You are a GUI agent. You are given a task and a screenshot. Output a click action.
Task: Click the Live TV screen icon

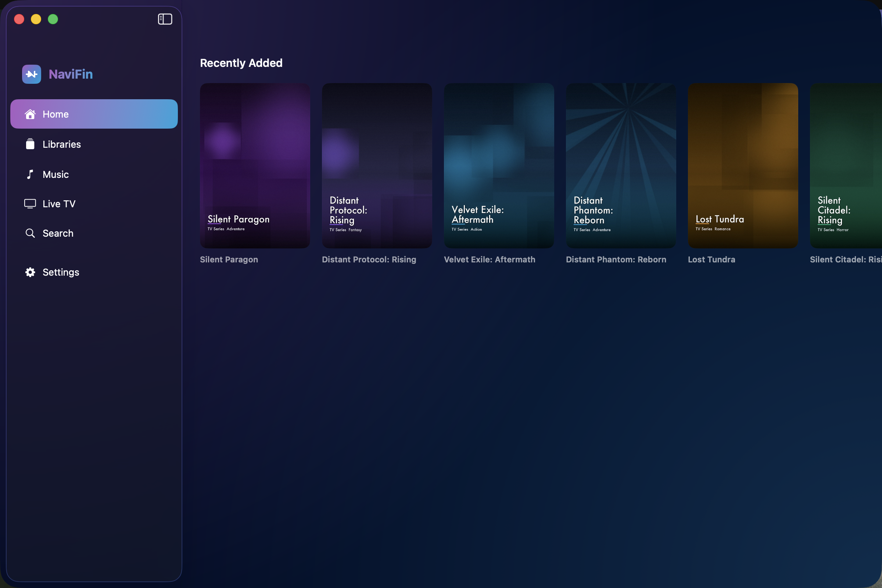coord(30,204)
